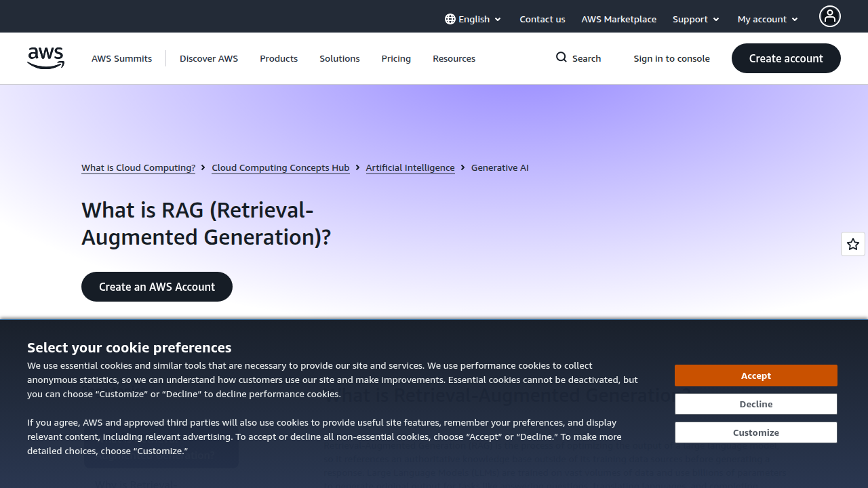Open Cloud Computing Concepts Hub breadcrumb

(281, 167)
